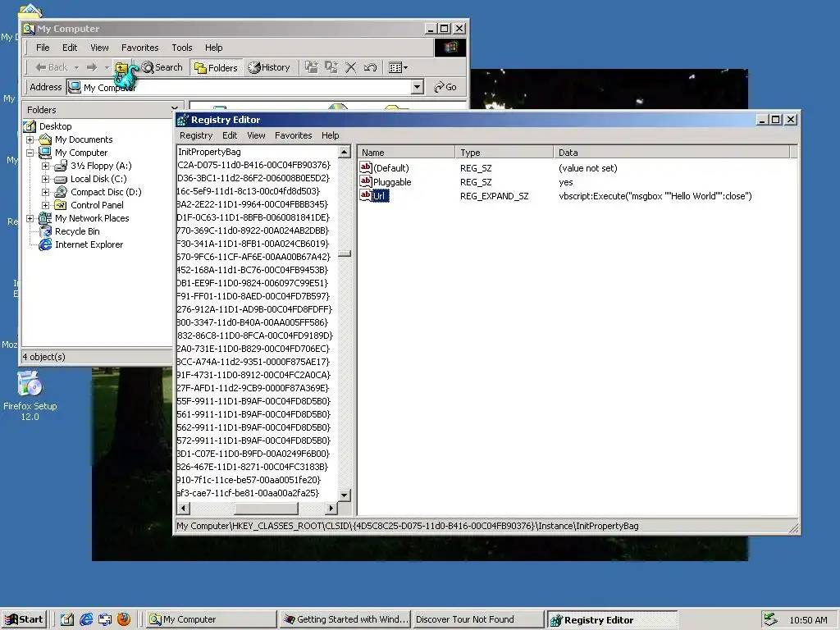Select the Url registry value
The height and width of the screenshot is (630, 840).
pyautogui.click(x=379, y=196)
